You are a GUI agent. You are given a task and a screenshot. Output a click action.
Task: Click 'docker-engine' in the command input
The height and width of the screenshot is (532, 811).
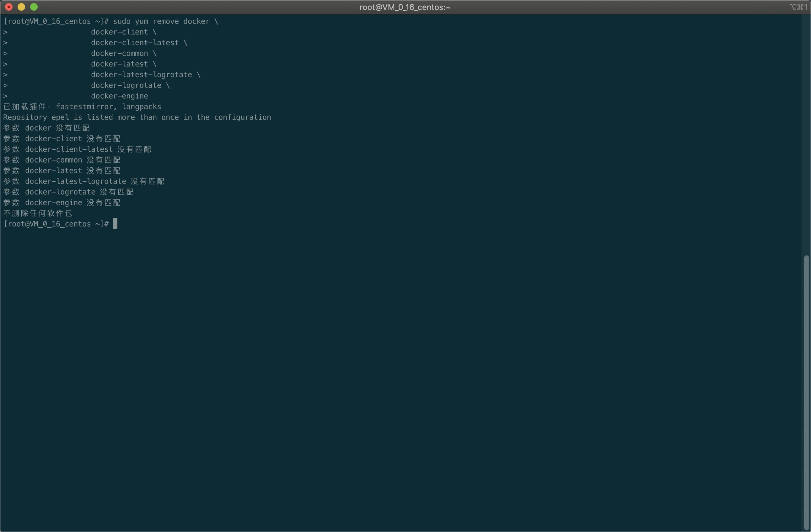pyautogui.click(x=119, y=96)
